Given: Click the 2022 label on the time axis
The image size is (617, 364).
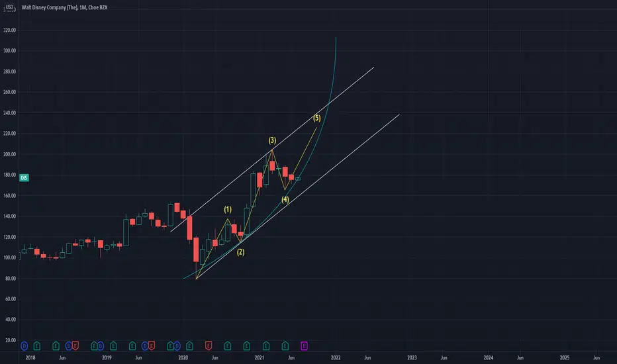Looking at the screenshot, I should [x=336, y=357].
